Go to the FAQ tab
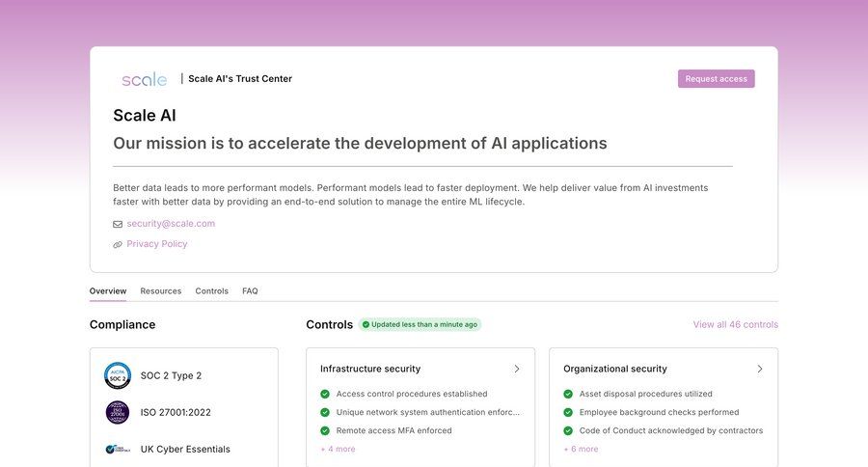Viewport: 868px width, 467px height. coord(250,290)
